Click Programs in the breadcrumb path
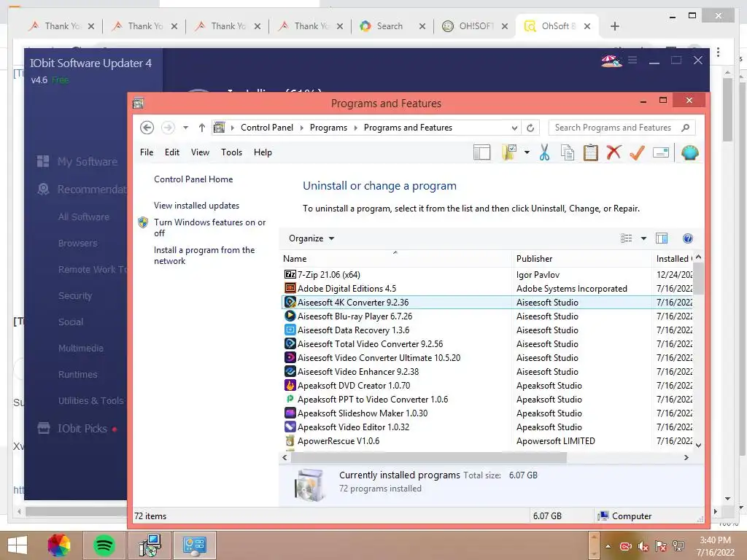747x560 pixels. pyautogui.click(x=328, y=128)
